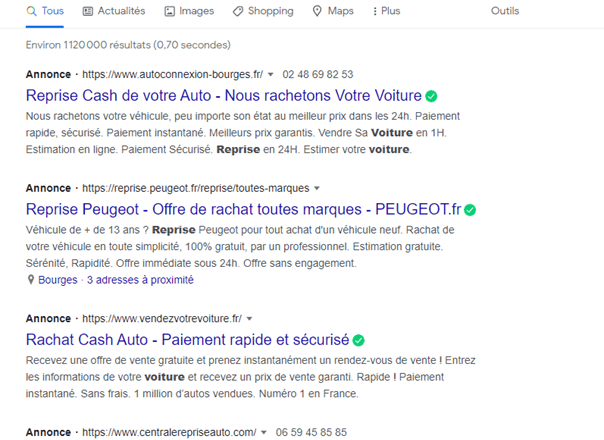Click the Images picture icon
The height and width of the screenshot is (440, 604).
(x=169, y=11)
